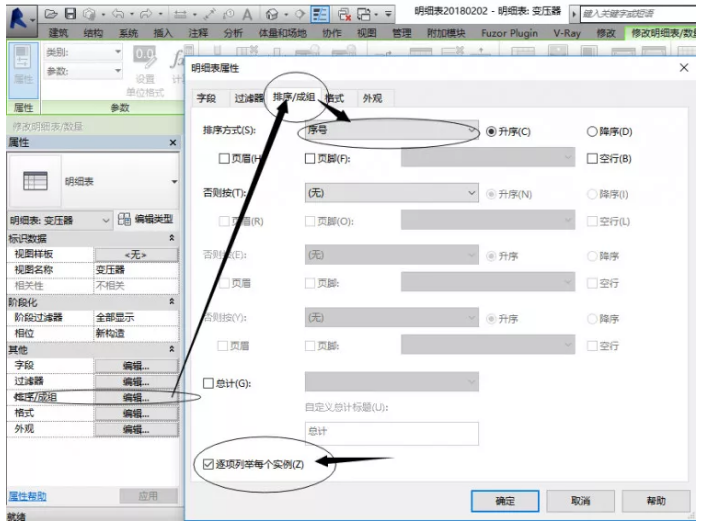The width and height of the screenshot is (703, 523).
Task: Click the 确定 OK button
Action: coord(505,500)
